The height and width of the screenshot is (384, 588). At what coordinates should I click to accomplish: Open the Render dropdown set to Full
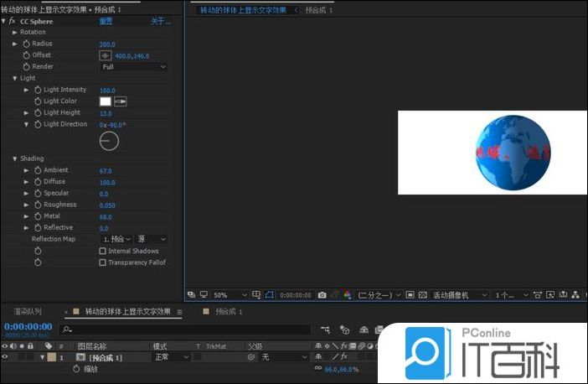(x=133, y=67)
